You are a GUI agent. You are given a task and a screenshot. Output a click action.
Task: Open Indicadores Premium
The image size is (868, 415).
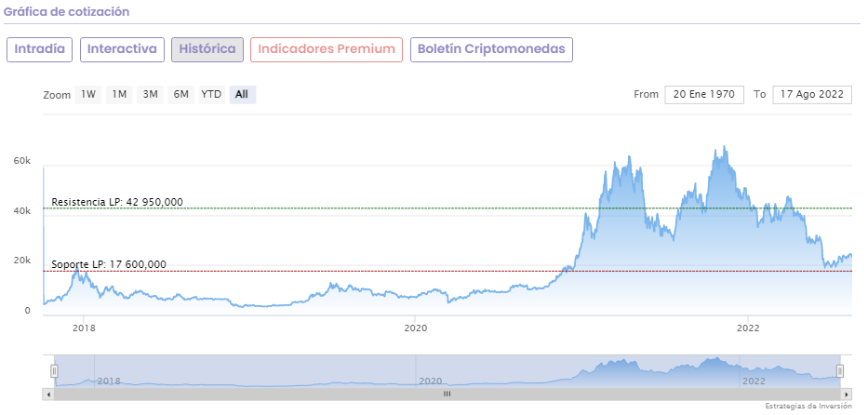tap(327, 49)
